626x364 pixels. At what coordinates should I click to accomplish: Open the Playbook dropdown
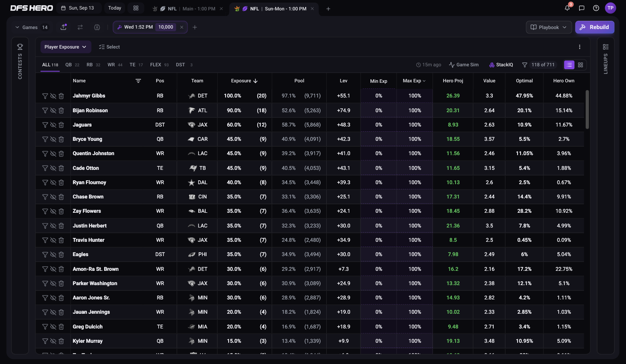pyautogui.click(x=549, y=27)
